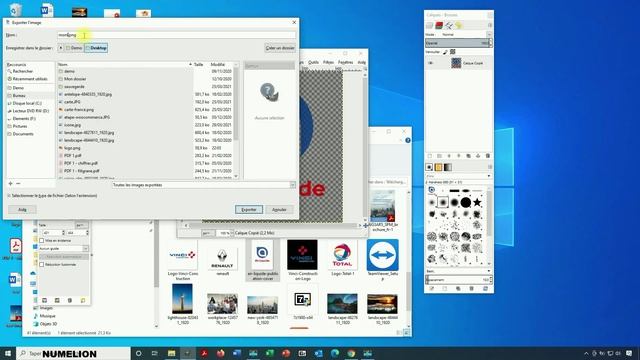
Task: Open the Windows Start menu
Action: (x=8, y=353)
